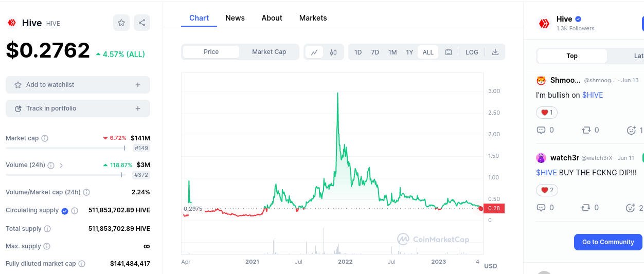Click the 1.3K Followers text
The height and width of the screenshot is (274, 644).
click(575, 29)
